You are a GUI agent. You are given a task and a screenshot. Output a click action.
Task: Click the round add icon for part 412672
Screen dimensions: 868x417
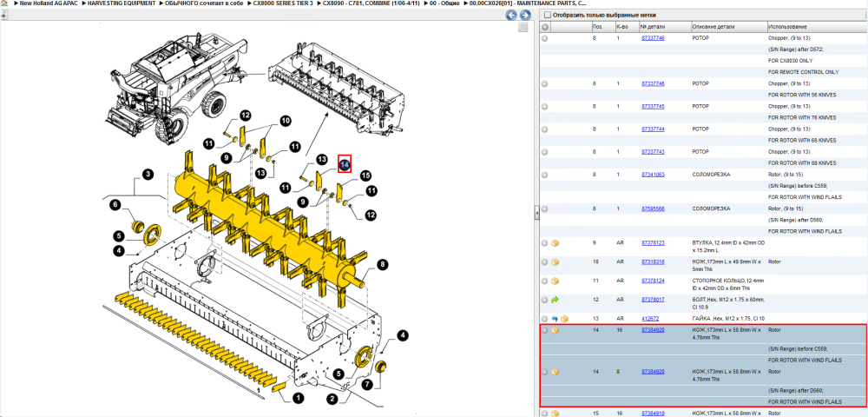(x=545, y=319)
